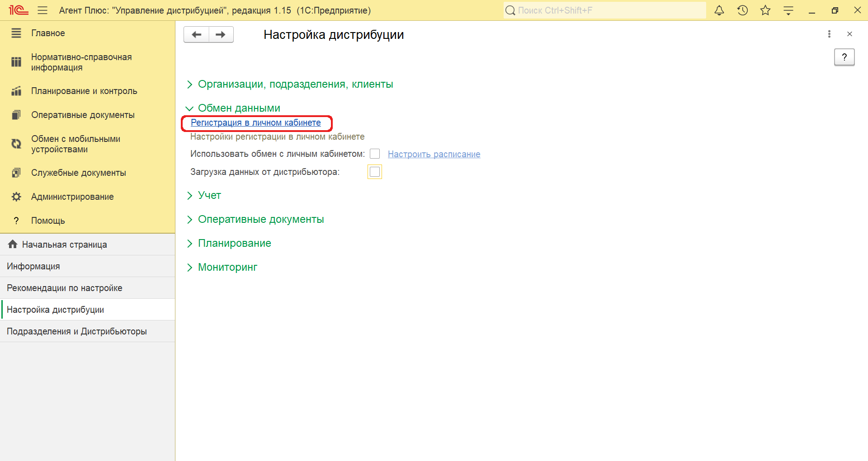Navigate forward with right arrow button
The width and height of the screenshot is (868, 461).
pyautogui.click(x=221, y=34)
